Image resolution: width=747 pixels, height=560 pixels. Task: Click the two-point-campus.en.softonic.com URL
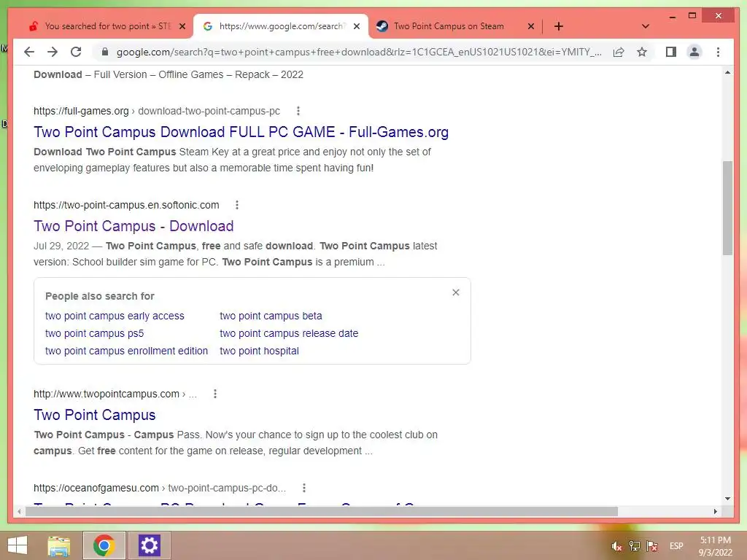pyautogui.click(x=126, y=205)
